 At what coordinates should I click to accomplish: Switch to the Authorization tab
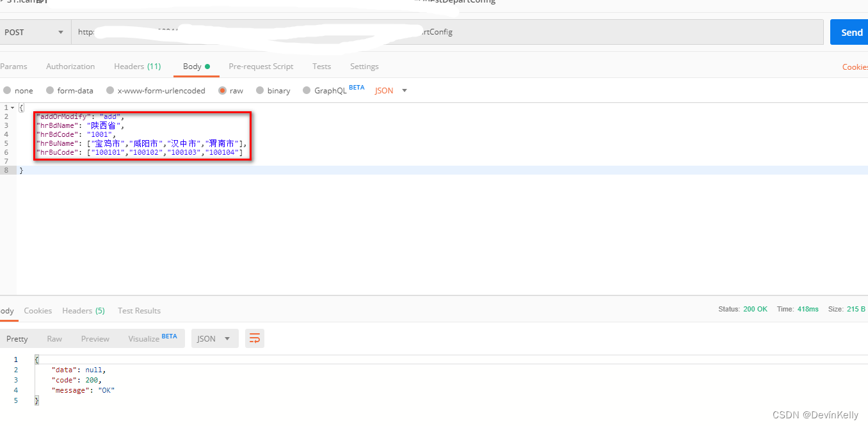[x=70, y=66]
